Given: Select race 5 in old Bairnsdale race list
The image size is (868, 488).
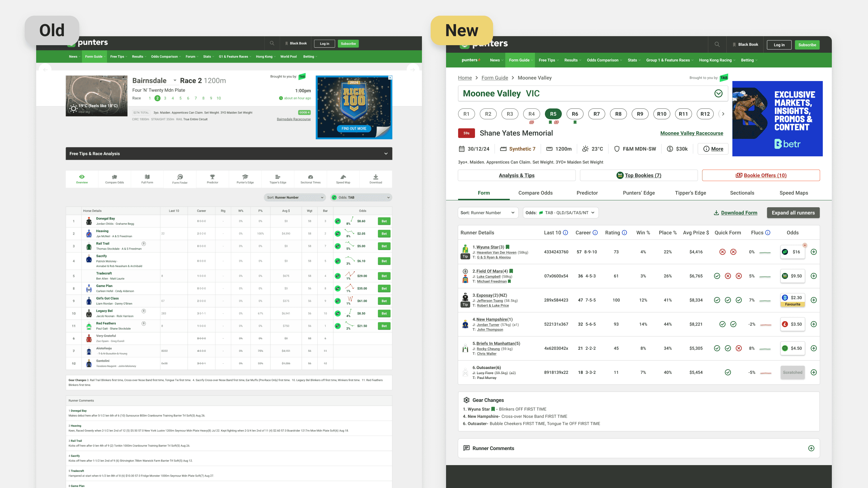Looking at the screenshot, I should pyautogui.click(x=180, y=98).
